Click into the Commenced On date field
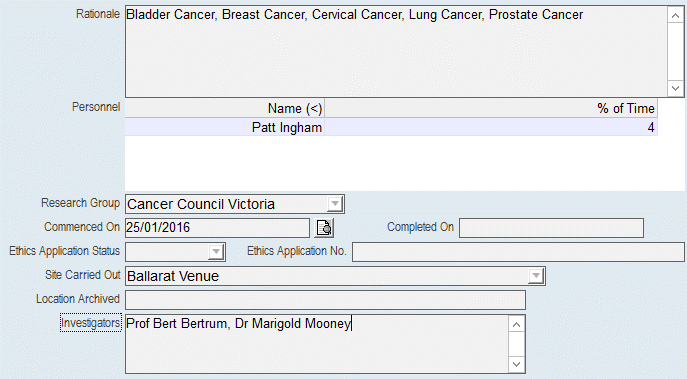The width and height of the screenshot is (687, 379). 217,228
